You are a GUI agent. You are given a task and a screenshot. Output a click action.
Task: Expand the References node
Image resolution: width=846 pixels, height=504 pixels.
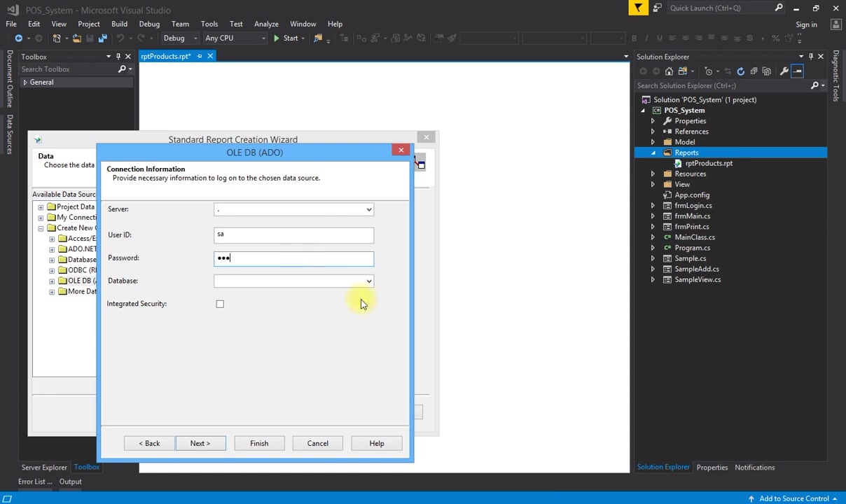pyautogui.click(x=653, y=132)
